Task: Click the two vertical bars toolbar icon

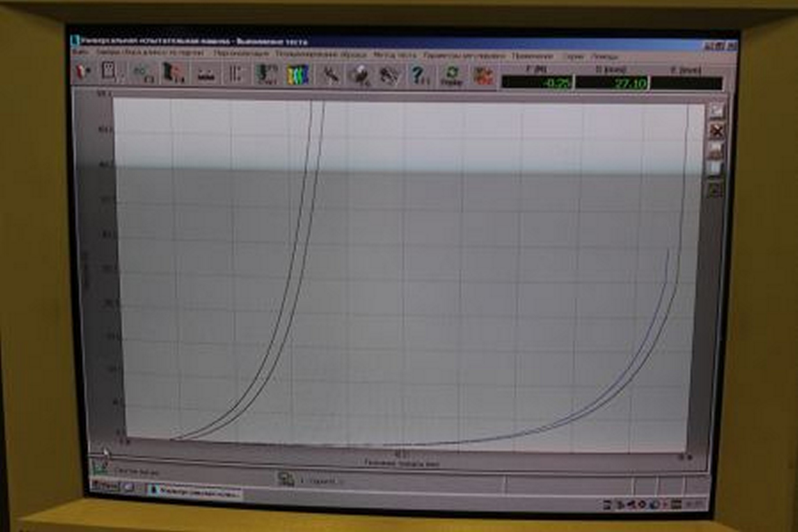Action: tap(235, 74)
